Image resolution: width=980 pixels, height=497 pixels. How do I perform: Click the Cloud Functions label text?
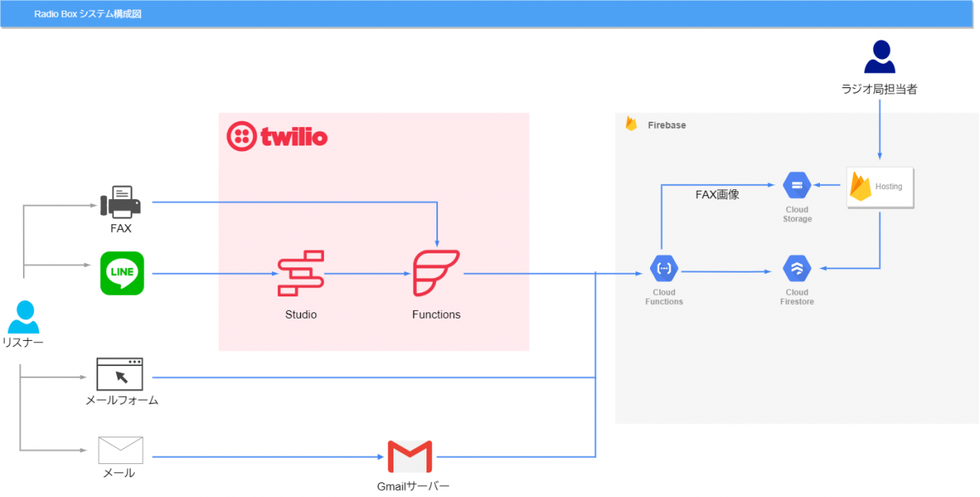click(664, 297)
